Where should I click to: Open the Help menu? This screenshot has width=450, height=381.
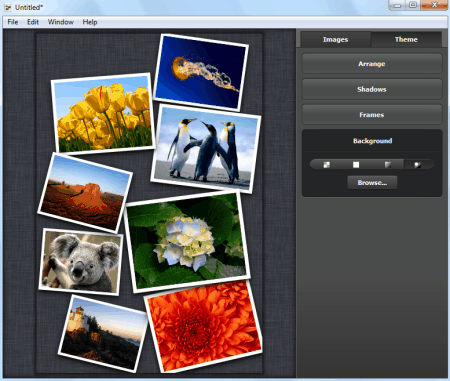click(x=90, y=22)
